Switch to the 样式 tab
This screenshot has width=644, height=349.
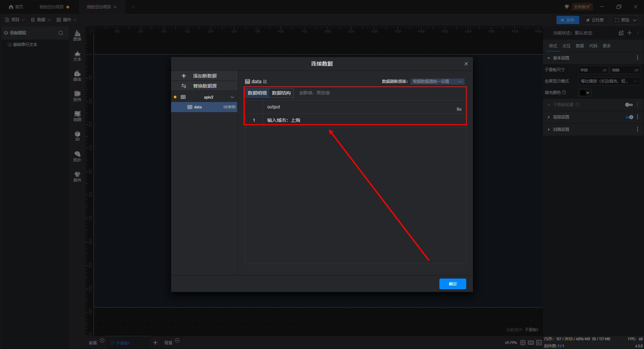pyautogui.click(x=553, y=46)
